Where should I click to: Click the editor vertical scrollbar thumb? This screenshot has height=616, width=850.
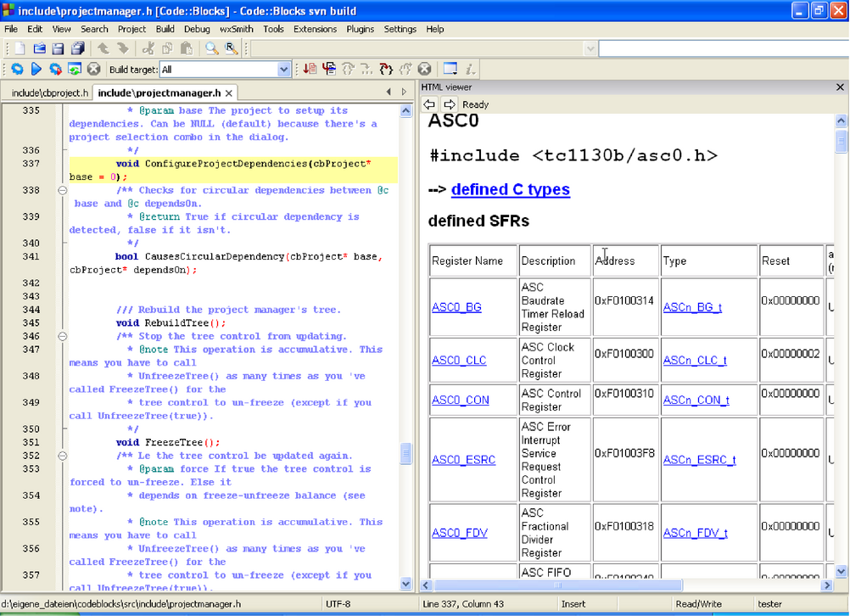coord(405,453)
